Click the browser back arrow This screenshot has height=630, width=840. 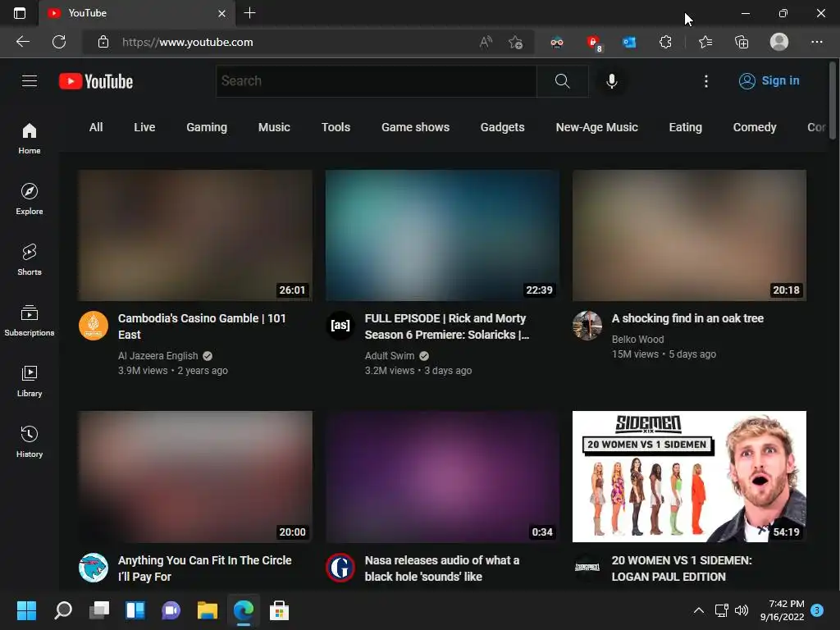[23, 42]
